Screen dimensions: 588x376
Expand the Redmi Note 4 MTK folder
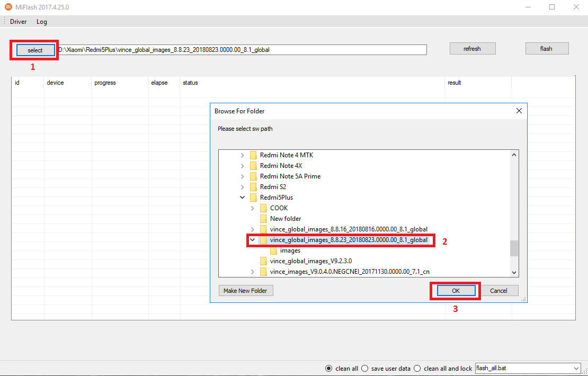243,155
